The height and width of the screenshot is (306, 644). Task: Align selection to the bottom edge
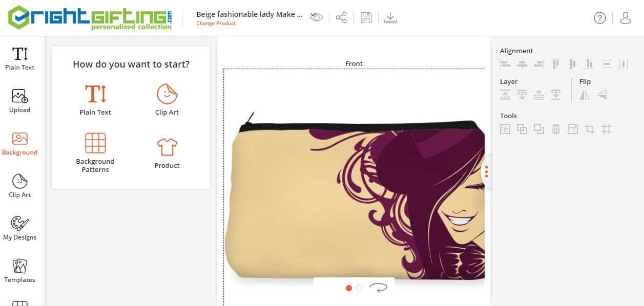coord(590,64)
